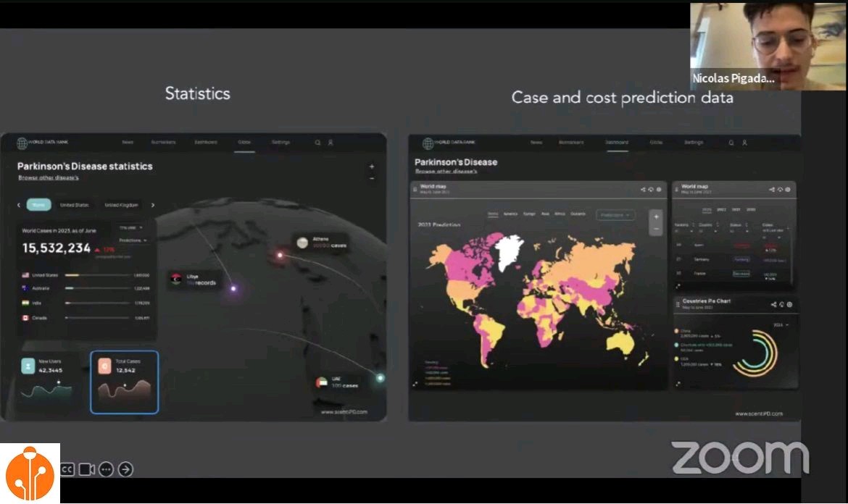
Task: Click the New Users teal icon
Action: [28, 366]
